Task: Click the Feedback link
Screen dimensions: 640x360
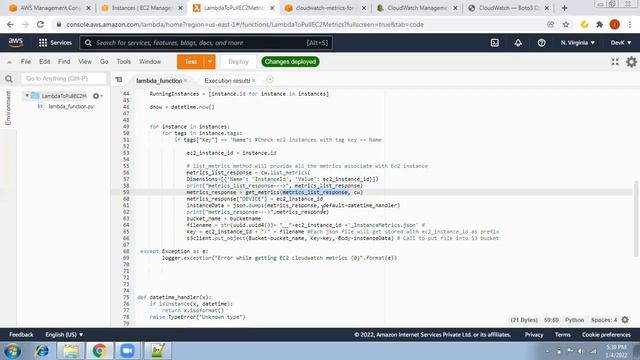Action: point(21,334)
